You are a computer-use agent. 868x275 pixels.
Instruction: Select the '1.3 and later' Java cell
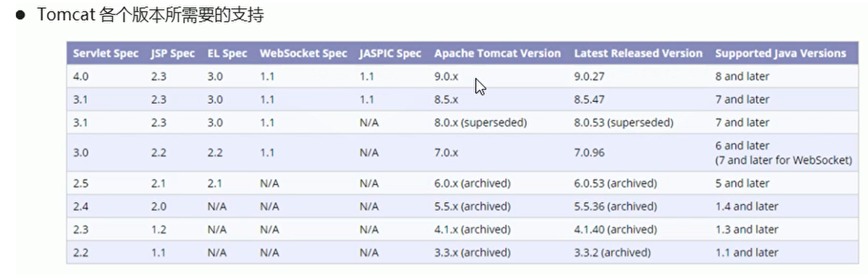746,229
